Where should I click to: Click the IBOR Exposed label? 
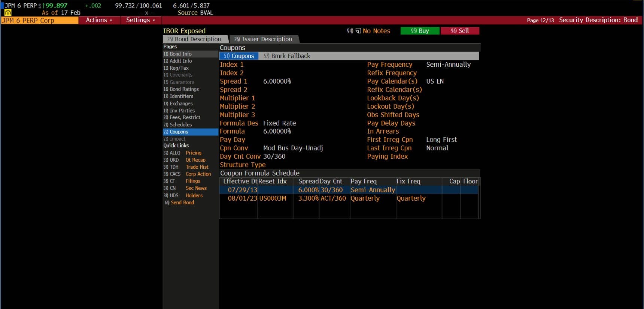tap(184, 31)
